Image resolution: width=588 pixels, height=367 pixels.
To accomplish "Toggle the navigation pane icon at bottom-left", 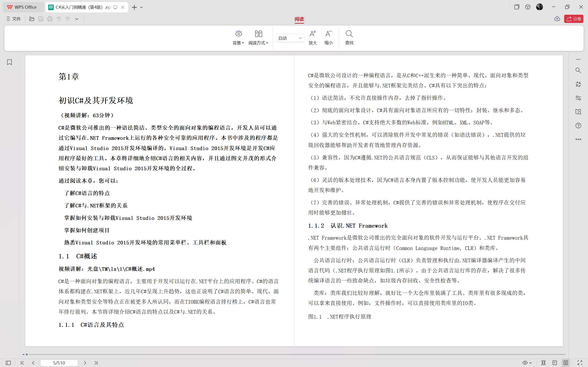I will (8, 363).
